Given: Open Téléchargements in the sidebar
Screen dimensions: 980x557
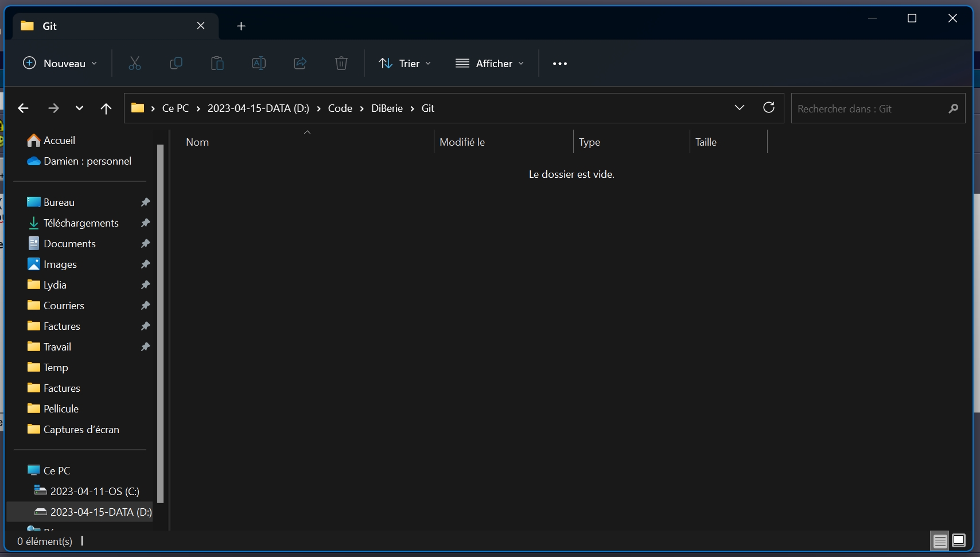Looking at the screenshot, I should [x=81, y=223].
